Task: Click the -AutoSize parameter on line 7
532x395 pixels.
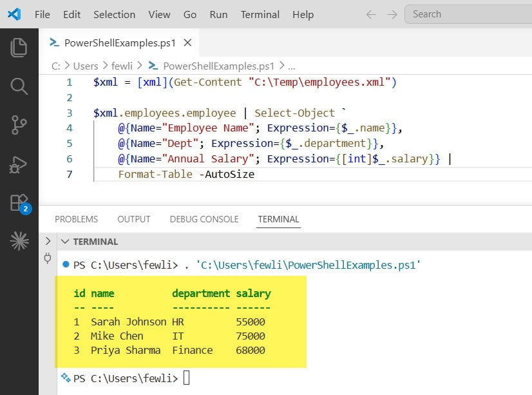Action: [227, 175]
